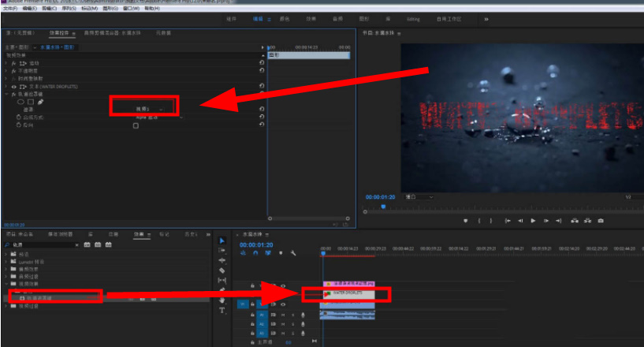Open the matte layer 视频3 dropdown
The image size is (644, 347).
tap(145, 108)
